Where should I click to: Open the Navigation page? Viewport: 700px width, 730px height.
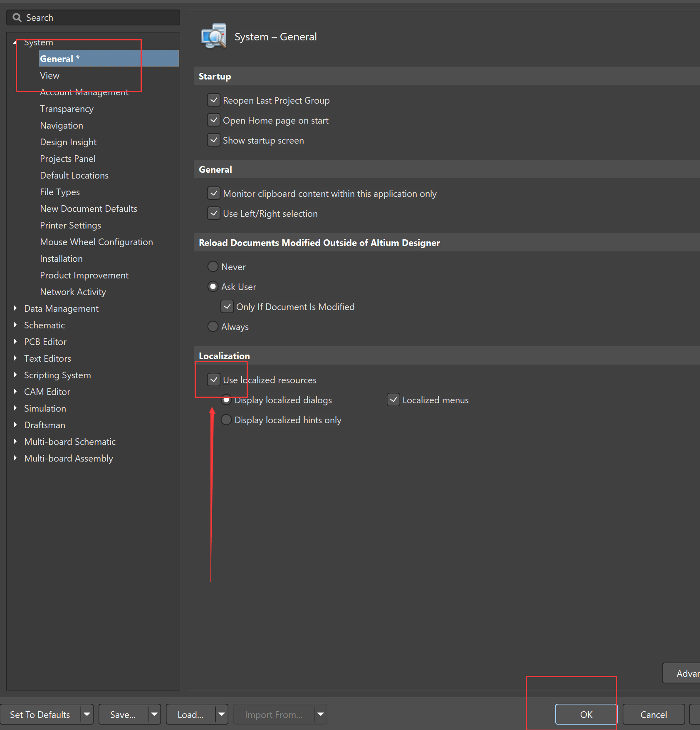pos(62,125)
